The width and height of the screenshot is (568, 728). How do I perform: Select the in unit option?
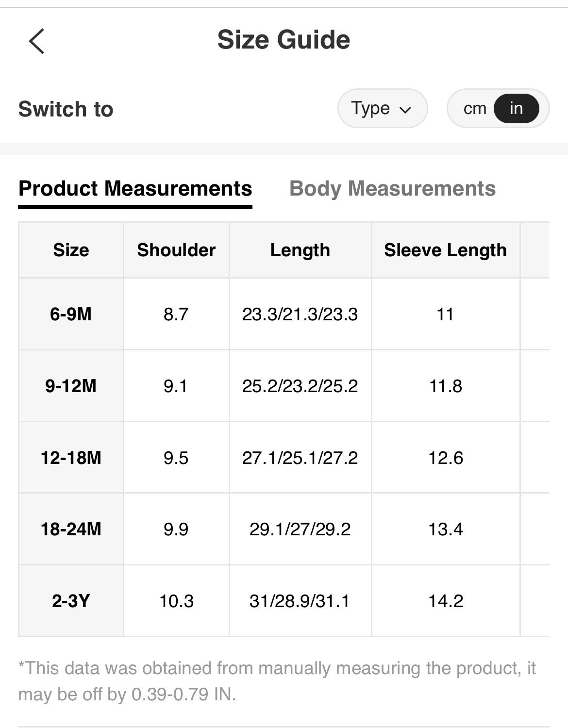pos(516,108)
